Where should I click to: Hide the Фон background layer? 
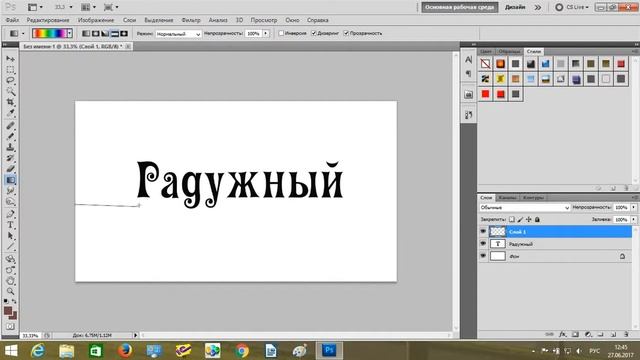tap(483, 256)
